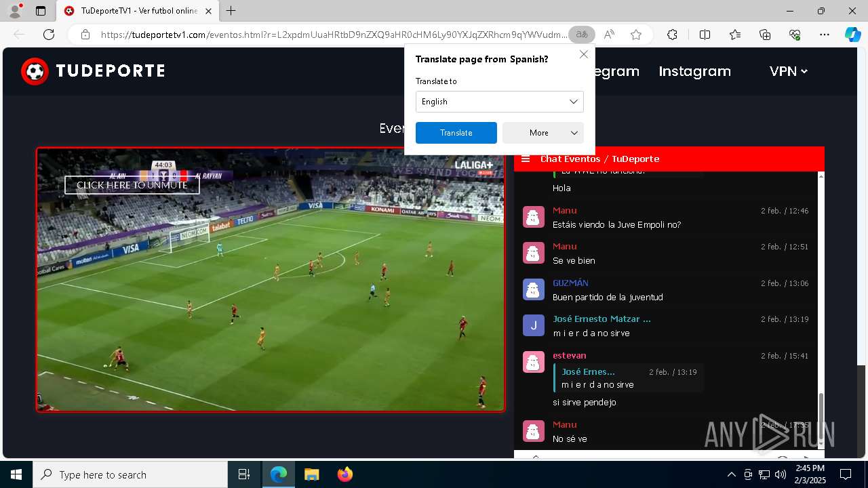
Task: Expand the More options dropdown
Action: point(542,133)
